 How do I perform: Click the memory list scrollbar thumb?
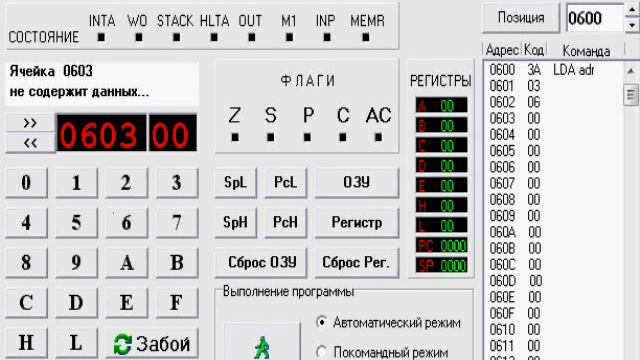[631, 95]
